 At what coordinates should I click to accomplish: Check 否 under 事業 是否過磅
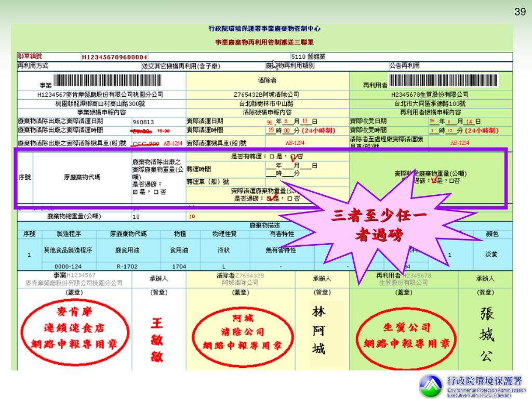[156, 192]
